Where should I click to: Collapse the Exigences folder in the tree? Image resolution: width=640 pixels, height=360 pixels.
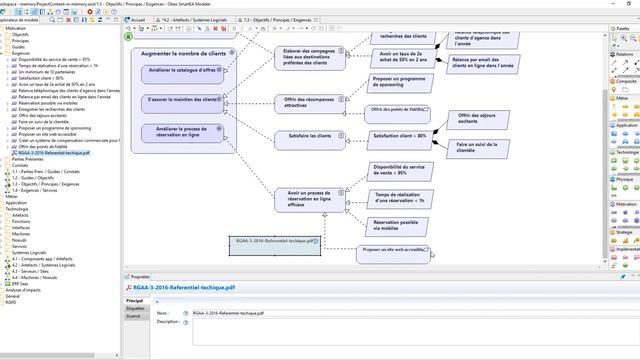pos(2,53)
